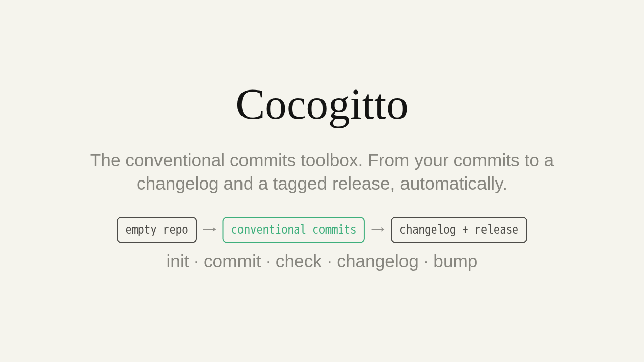
Task: Select the changelog + release box
Action: click(x=459, y=230)
